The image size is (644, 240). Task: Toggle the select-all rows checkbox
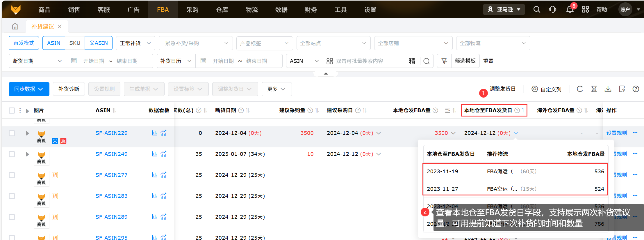pyautogui.click(x=12, y=111)
